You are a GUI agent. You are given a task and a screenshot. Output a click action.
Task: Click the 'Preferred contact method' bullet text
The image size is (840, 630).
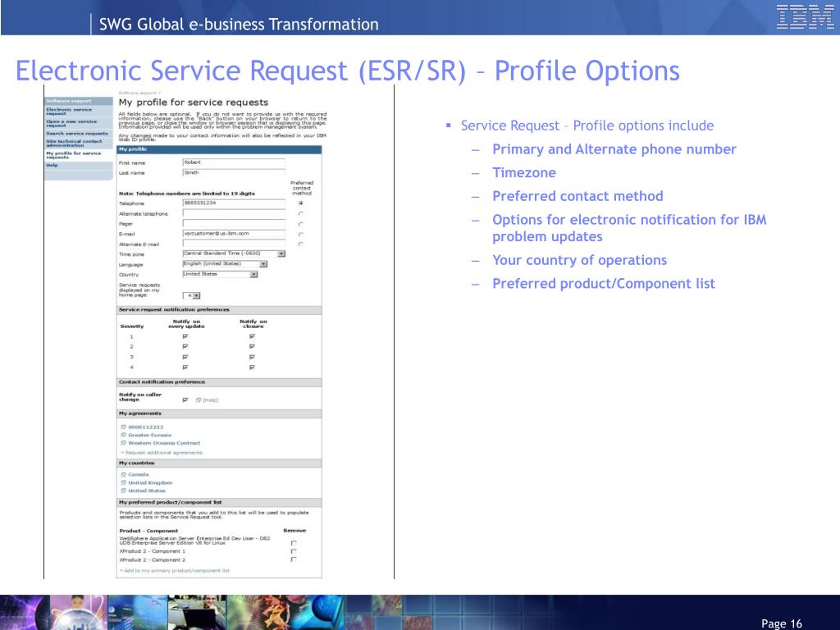click(x=577, y=196)
